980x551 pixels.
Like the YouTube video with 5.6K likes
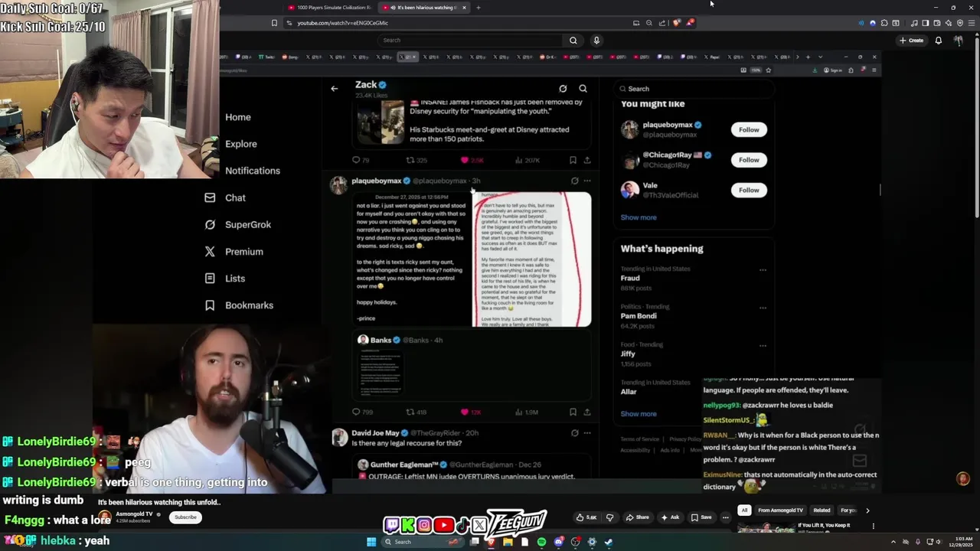click(x=587, y=517)
